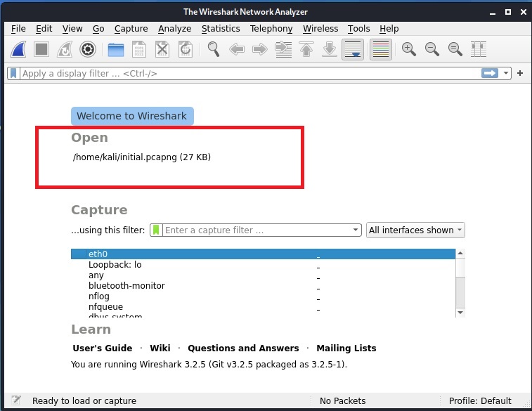Go back in packet history arrow
Screen dimensions: 532x411
(236, 49)
